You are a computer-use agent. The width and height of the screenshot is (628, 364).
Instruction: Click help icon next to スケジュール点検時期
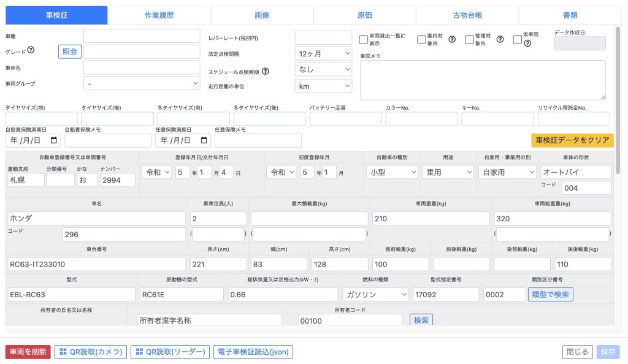266,71
